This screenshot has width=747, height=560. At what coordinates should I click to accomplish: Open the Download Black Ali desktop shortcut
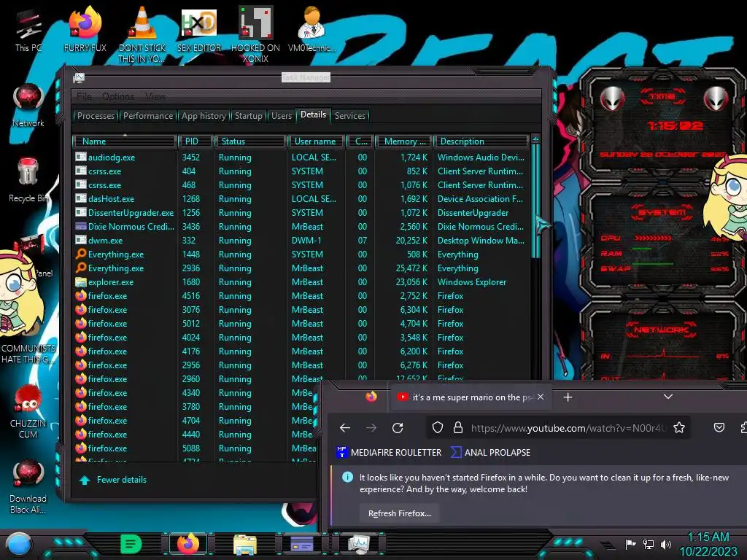click(28, 486)
